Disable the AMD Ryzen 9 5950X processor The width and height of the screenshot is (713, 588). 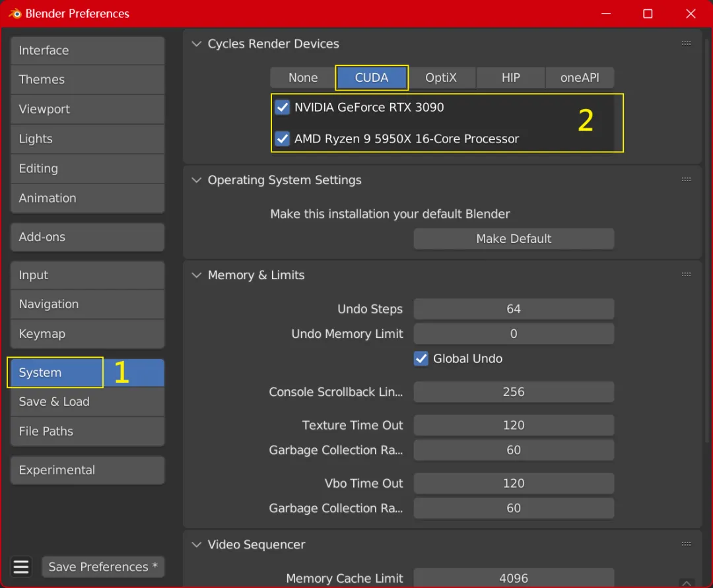pyautogui.click(x=283, y=139)
